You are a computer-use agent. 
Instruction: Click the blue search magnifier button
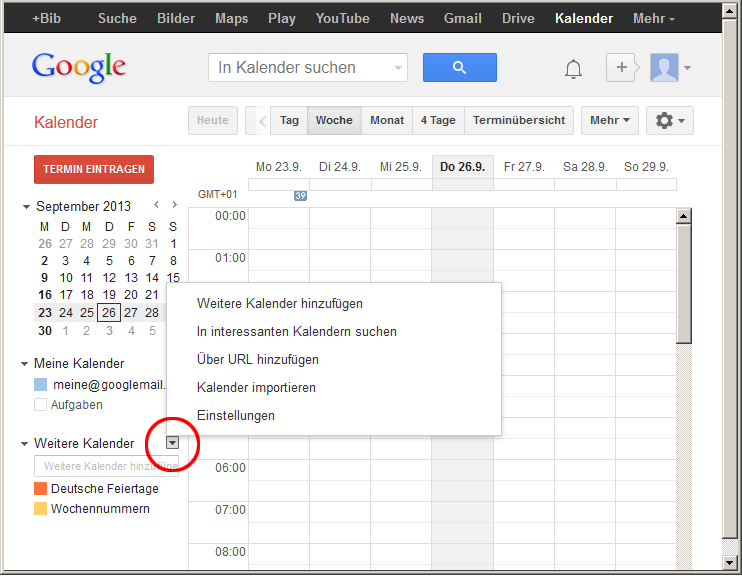pyautogui.click(x=459, y=67)
